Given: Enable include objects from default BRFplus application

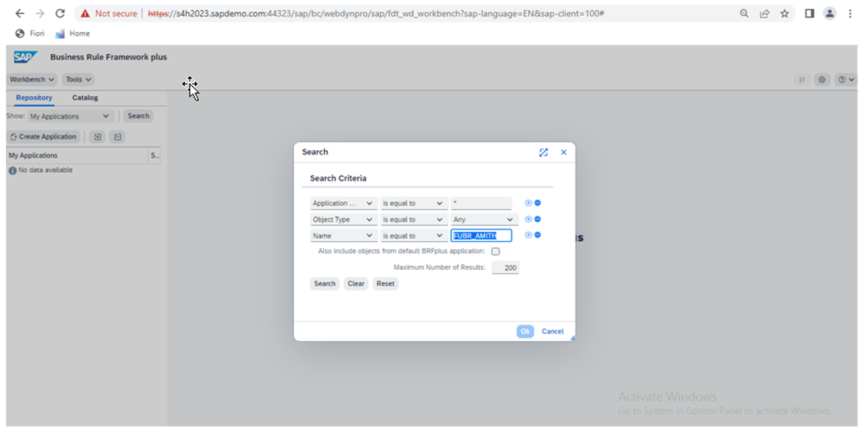Looking at the screenshot, I should pos(496,252).
